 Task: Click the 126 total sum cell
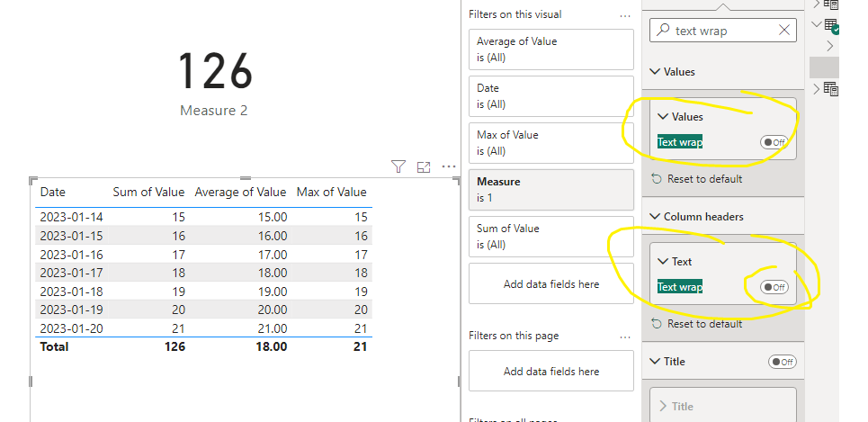tap(174, 346)
